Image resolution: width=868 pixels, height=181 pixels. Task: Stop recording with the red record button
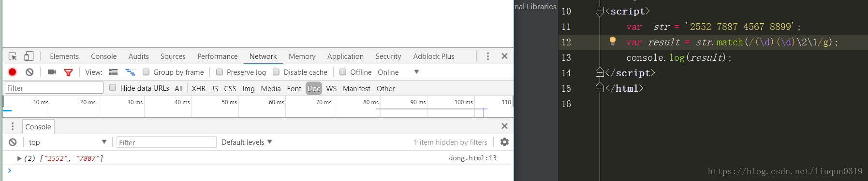[x=13, y=72]
